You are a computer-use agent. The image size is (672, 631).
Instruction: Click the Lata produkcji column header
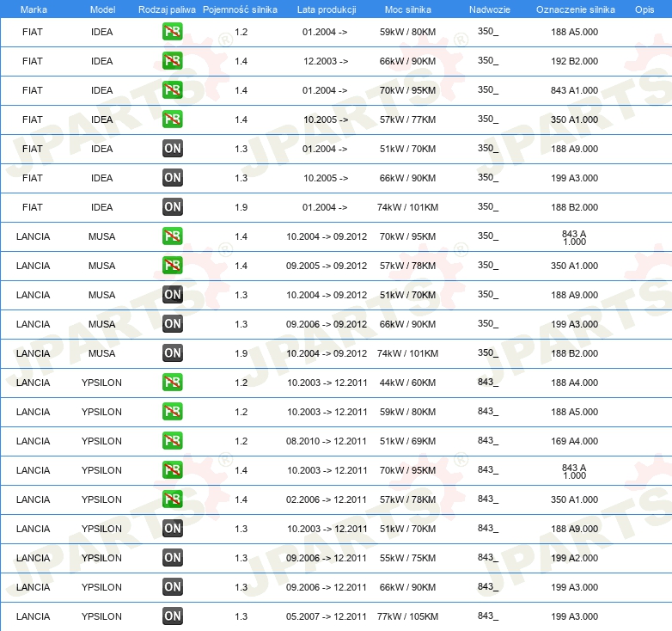pyautogui.click(x=327, y=9)
